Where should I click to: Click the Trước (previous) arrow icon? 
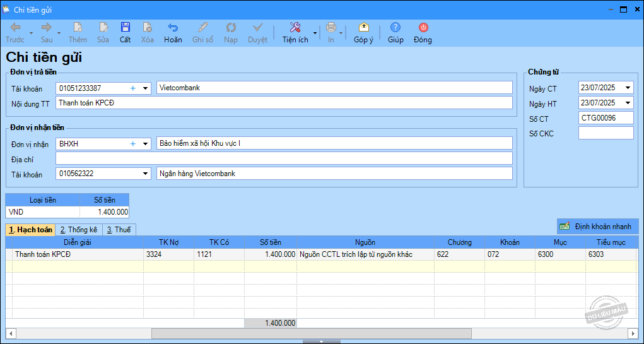(x=15, y=28)
